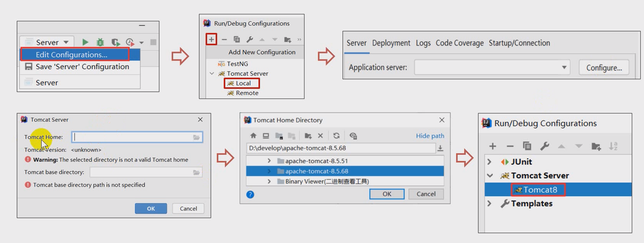The height and width of the screenshot is (243, 644).
Task: Click the Configure... button
Action: (604, 67)
